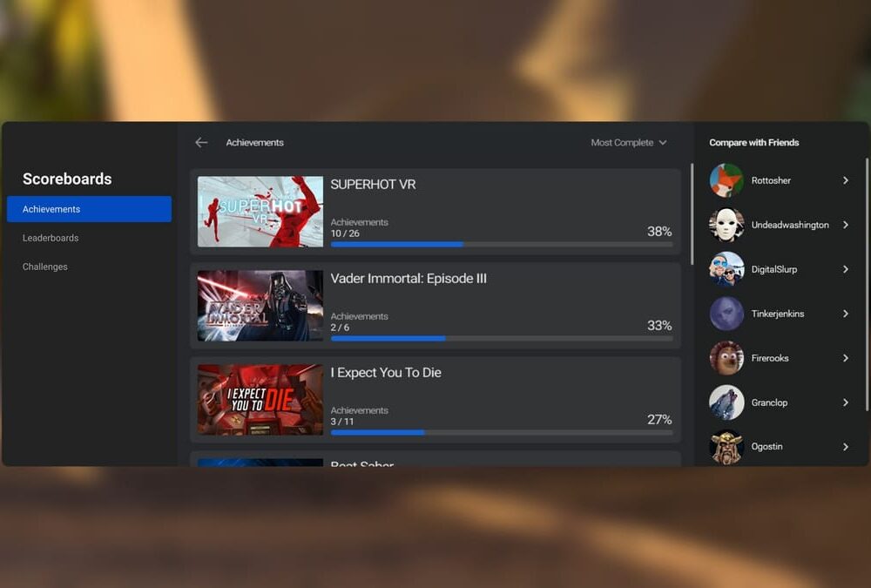Select friend name Rottosher
The height and width of the screenshot is (588, 871).
(771, 180)
